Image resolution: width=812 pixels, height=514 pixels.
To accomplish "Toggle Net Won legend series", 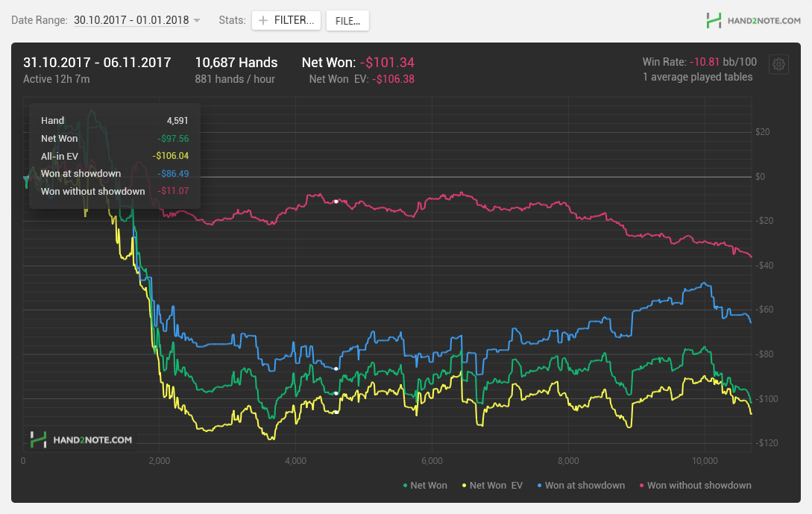I will point(425,486).
